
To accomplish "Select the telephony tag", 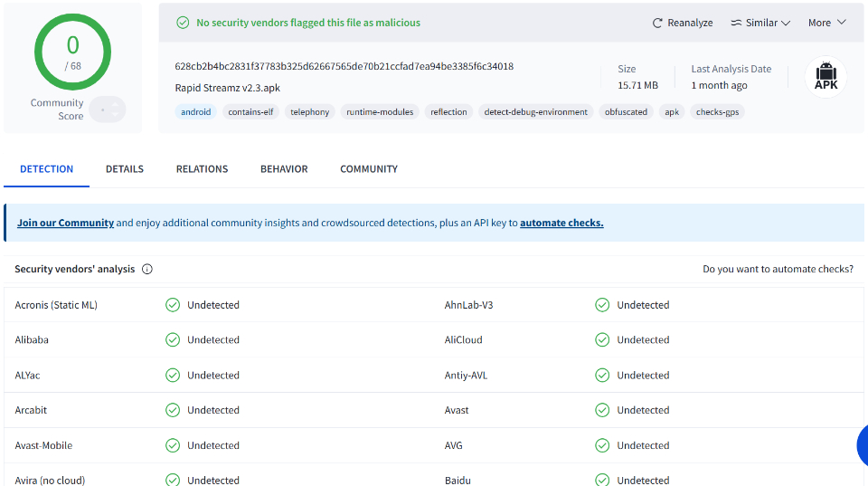I will point(309,112).
